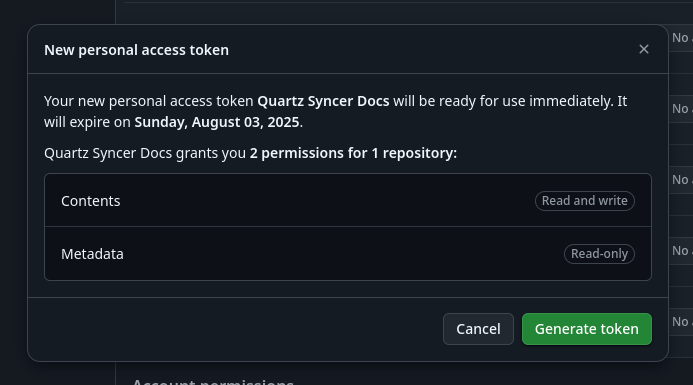Open the background dropdown level with Metadata row
This screenshot has width=693, height=385.
[x=681, y=251]
